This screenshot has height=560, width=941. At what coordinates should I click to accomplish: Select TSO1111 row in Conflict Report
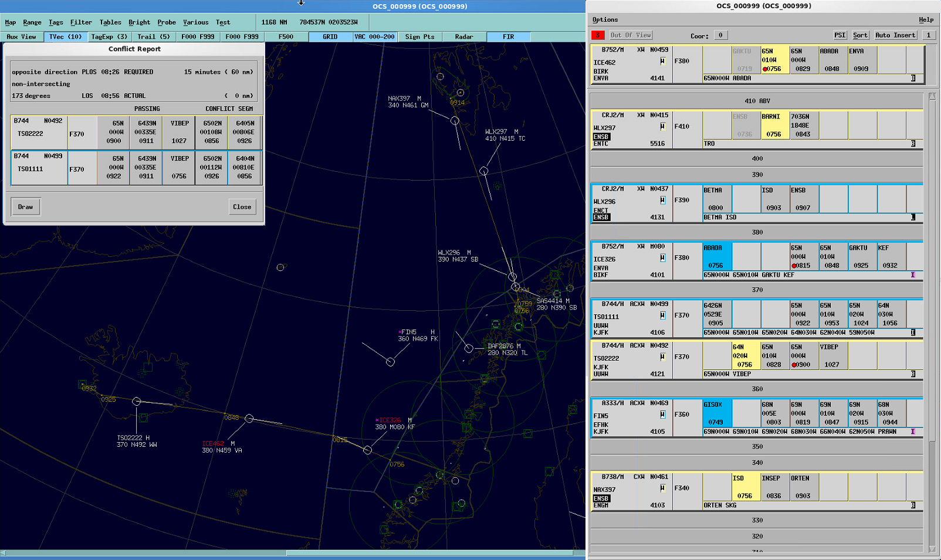136,168
